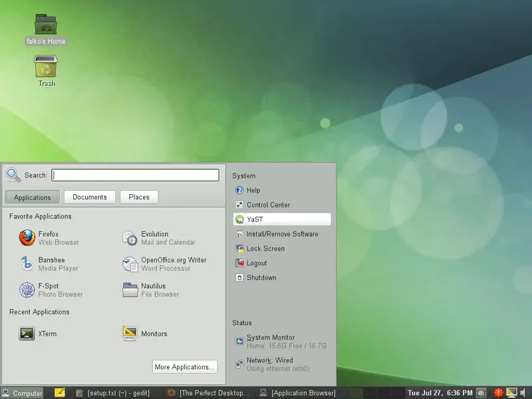
Task: Open the volume control speaker icon
Action: point(523,393)
